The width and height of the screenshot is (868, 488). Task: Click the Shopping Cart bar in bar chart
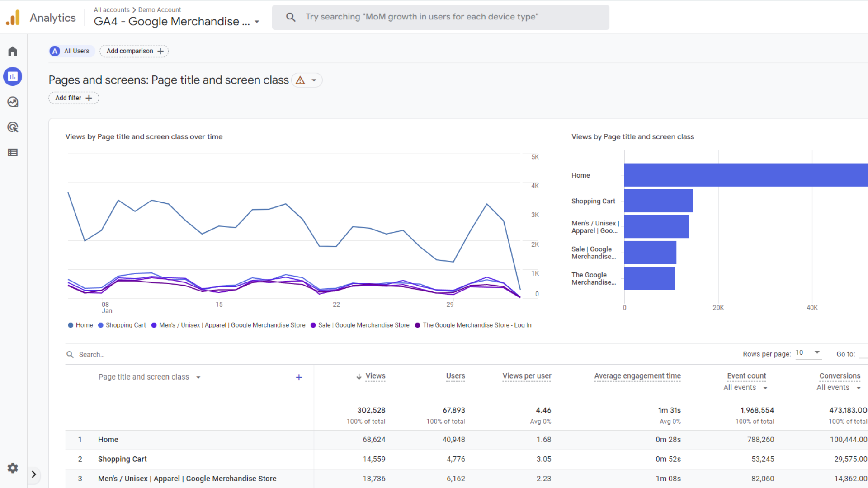658,201
